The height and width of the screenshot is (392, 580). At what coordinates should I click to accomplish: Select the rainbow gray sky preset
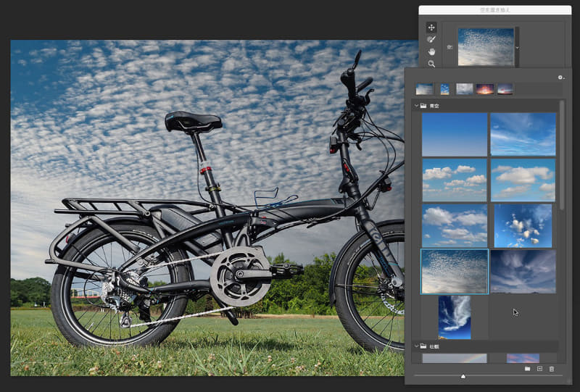point(455,359)
